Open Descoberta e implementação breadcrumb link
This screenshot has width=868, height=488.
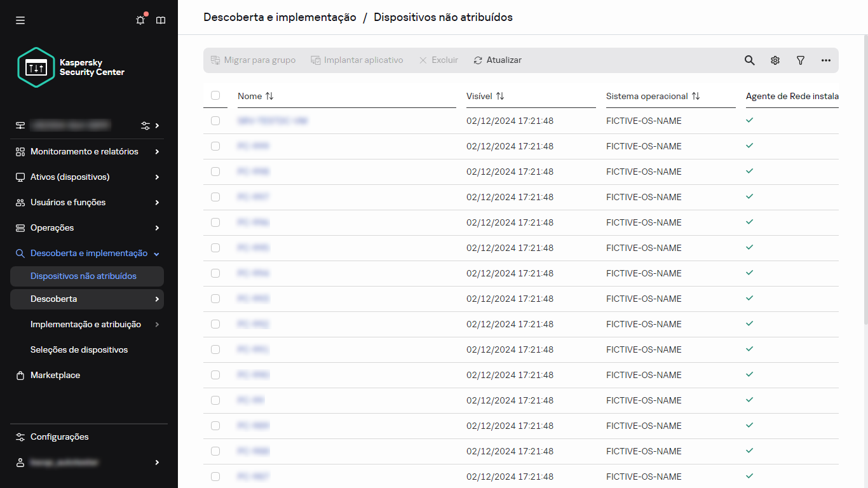[279, 17]
